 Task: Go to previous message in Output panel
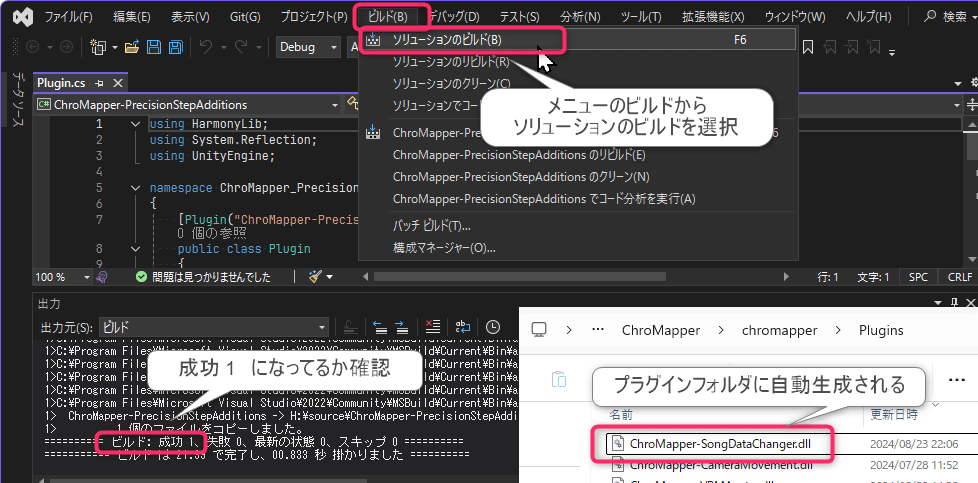click(x=379, y=326)
